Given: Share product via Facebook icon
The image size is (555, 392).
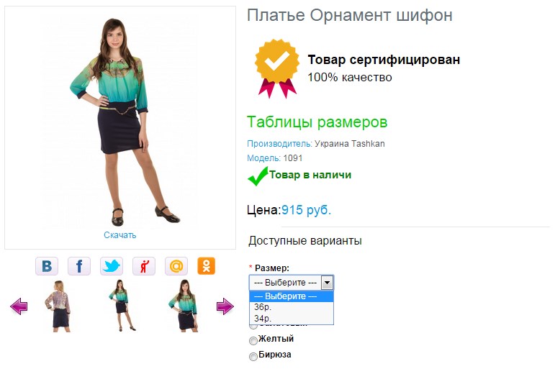Looking at the screenshot, I should tap(79, 266).
